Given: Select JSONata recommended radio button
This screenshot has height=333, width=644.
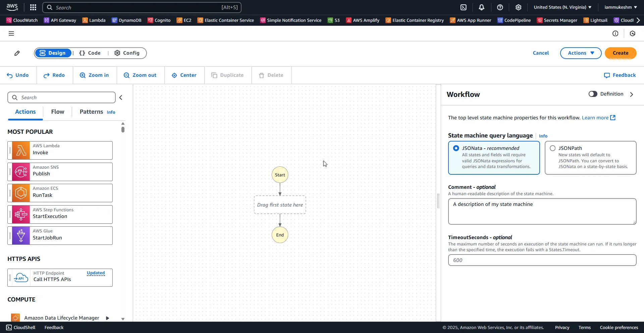Looking at the screenshot, I should click(456, 148).
